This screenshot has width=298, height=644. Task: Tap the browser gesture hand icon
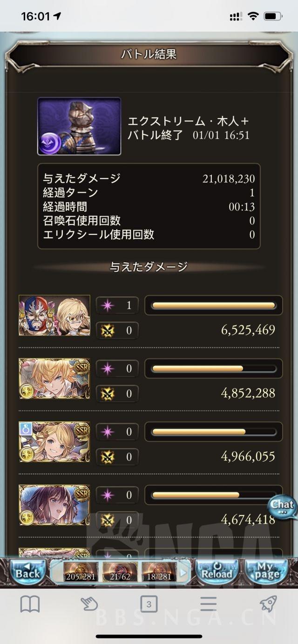88,604
